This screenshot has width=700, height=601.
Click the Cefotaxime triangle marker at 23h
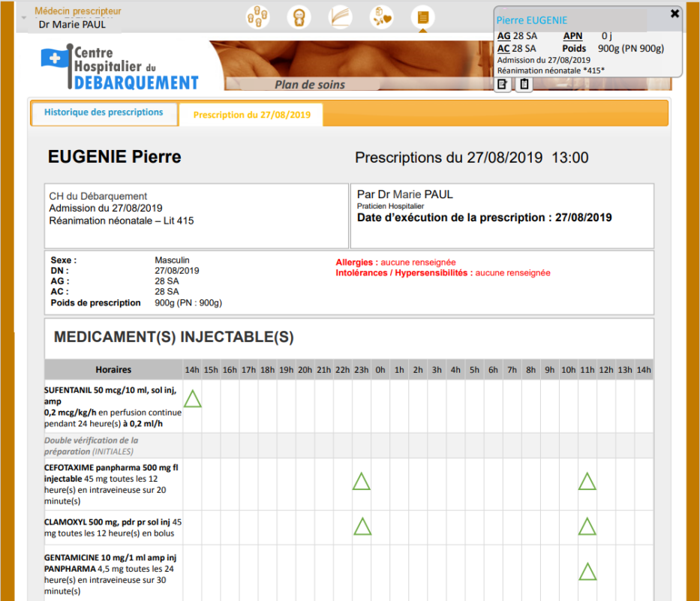coord(362,482)
